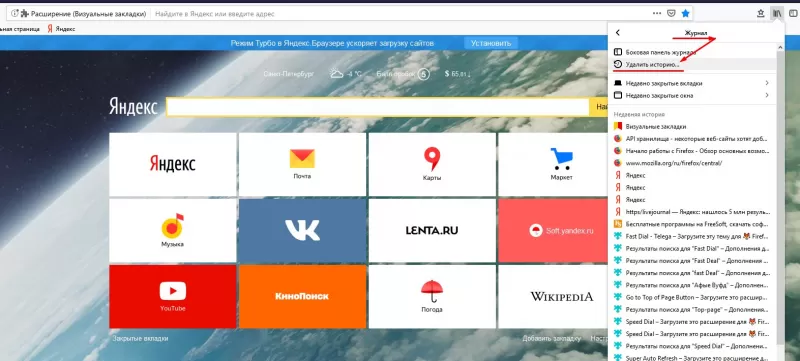800x361 pixels.
Task: Click the journal panel scrollbar up arrow
Action: click(x=780, y=47)
